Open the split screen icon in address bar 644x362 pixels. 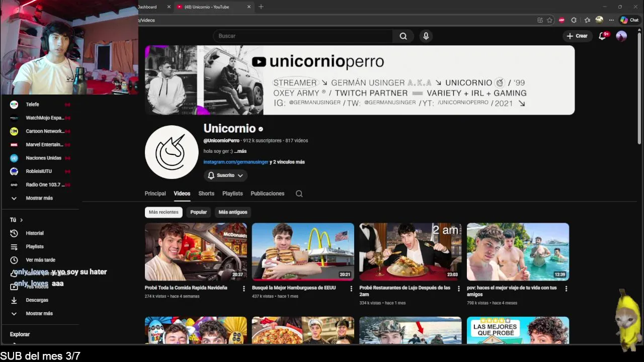(540, 20)
